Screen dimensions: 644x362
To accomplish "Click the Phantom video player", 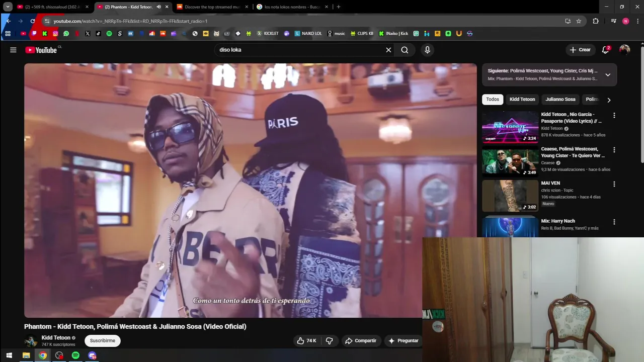I will pyautogui.click(x=250, y=190).
